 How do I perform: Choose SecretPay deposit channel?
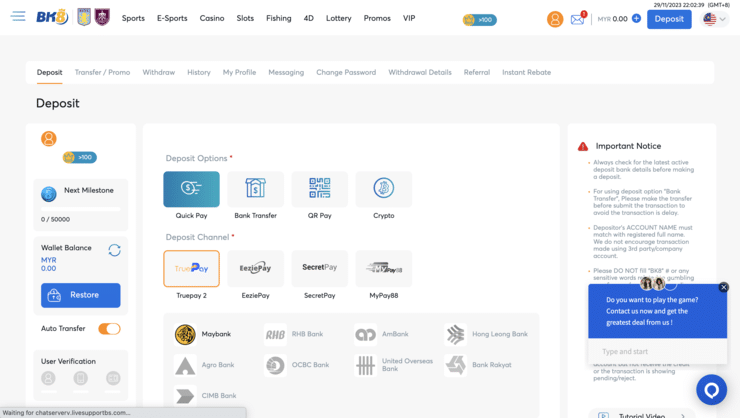[320, 268]
